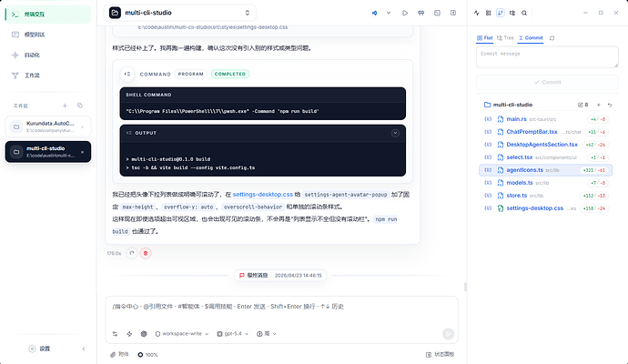The width and height of the screenshot is (628, 364).
Task: Switch to Flat view tab
Action: pyautogui.click(x=484, y=37)
